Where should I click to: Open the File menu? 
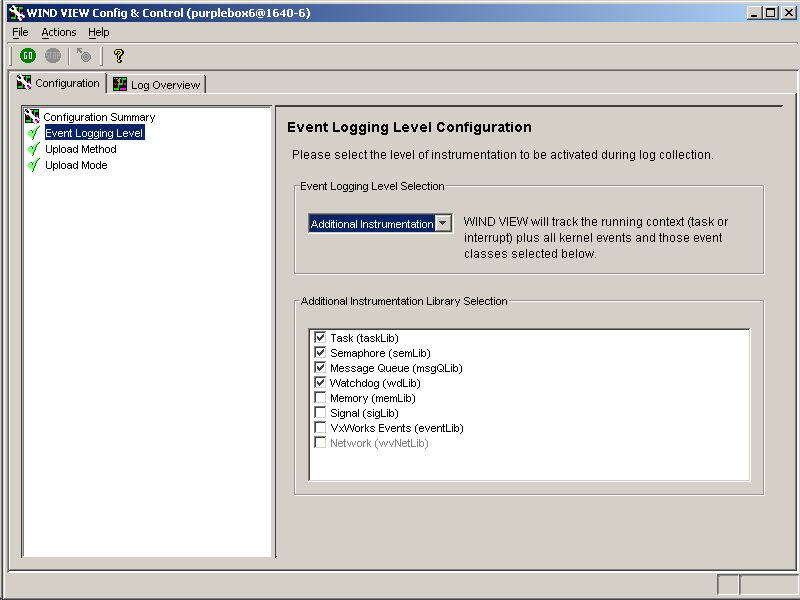(19, 32)
